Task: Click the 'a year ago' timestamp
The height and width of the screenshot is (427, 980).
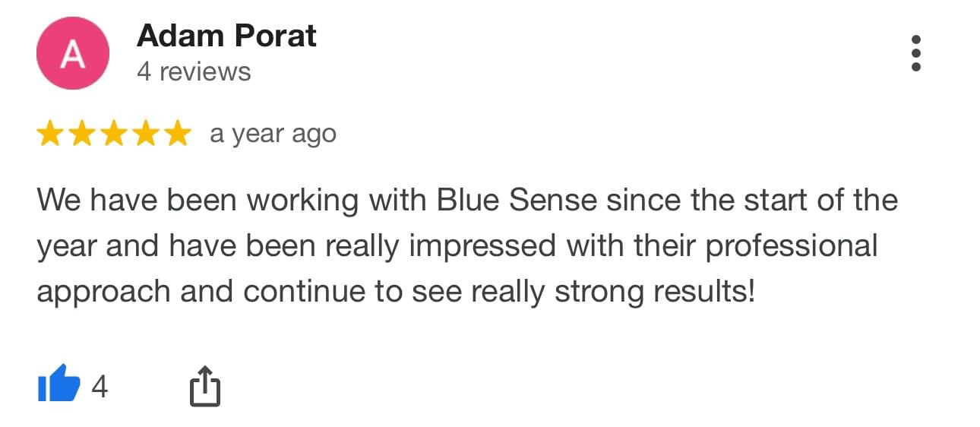Action: click(273, 134)
